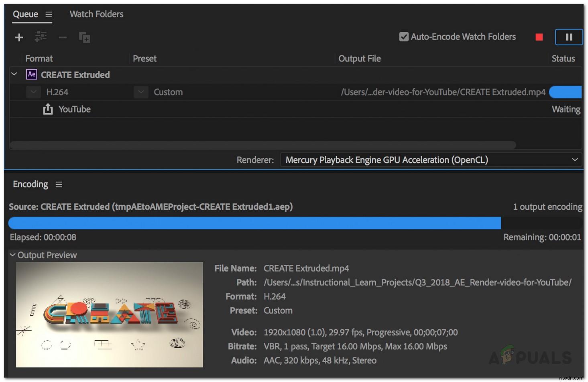
Task: Remove selected item using the minus icon
Action: [63, 37]
